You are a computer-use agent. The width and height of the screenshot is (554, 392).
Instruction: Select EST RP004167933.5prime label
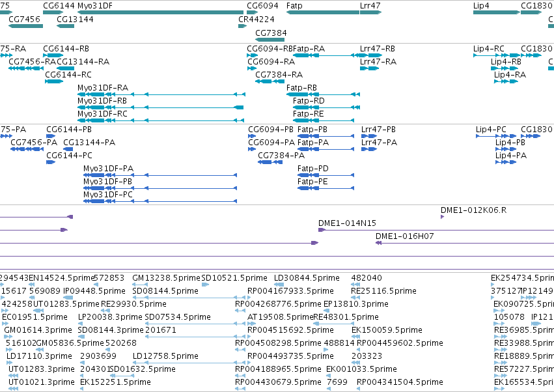tap(290, 291)
